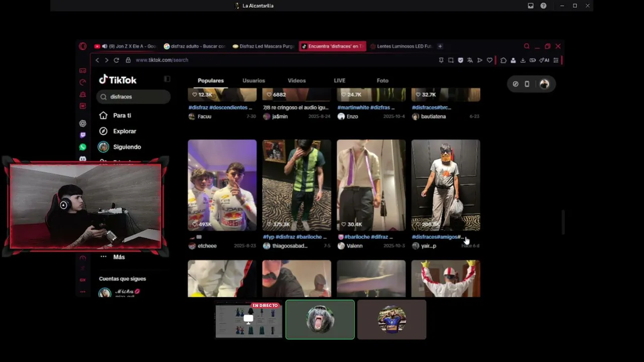Click the phone icon in the top-right pill

click(x=527, y=84)
